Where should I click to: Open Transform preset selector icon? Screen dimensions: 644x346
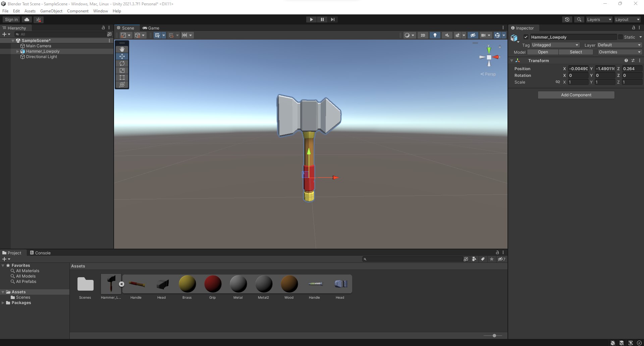(633, 60)
